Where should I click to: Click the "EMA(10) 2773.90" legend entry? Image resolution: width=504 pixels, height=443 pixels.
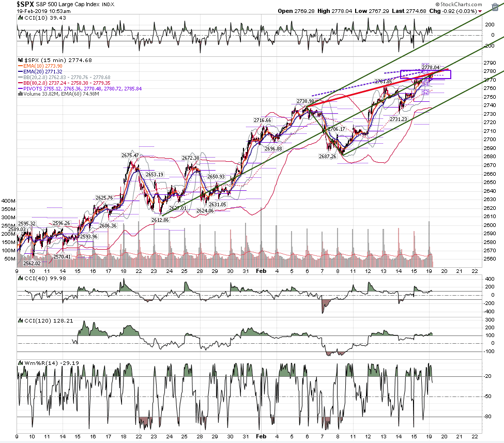click(x=43, y=66)
